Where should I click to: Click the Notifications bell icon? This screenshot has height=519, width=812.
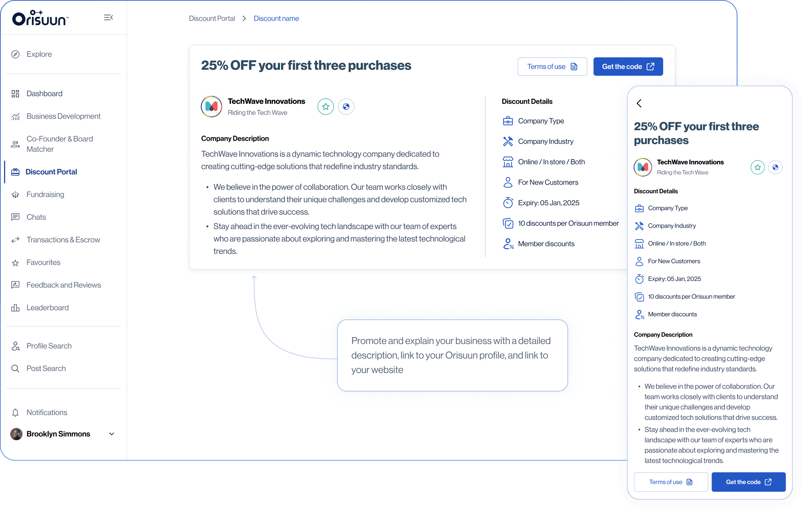[x=15, y=413]
